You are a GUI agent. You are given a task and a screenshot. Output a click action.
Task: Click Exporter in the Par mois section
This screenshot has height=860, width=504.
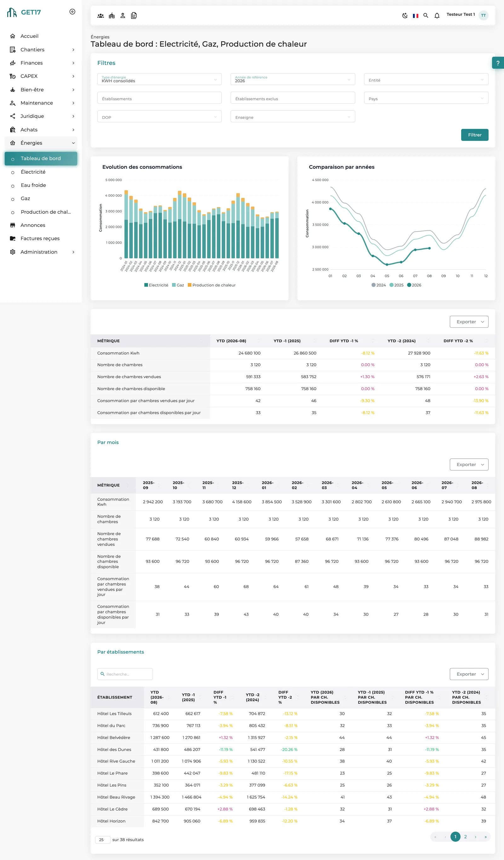(469, 465)
